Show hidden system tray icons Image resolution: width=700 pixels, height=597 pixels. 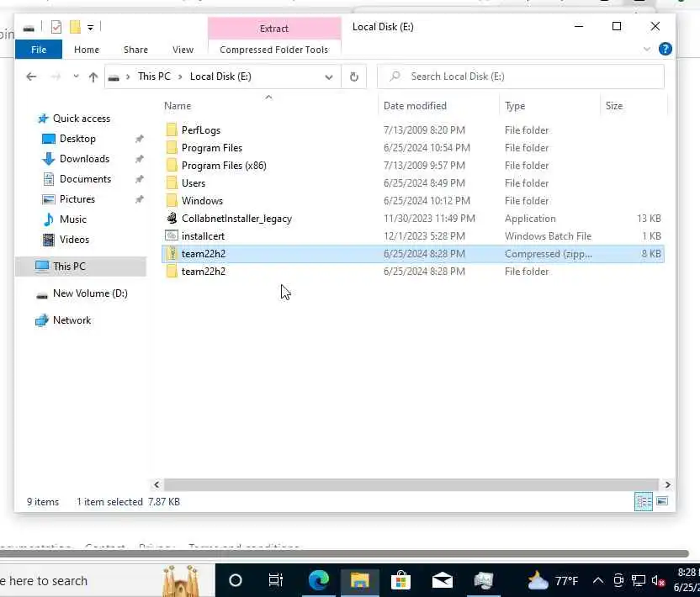(598, 580)
